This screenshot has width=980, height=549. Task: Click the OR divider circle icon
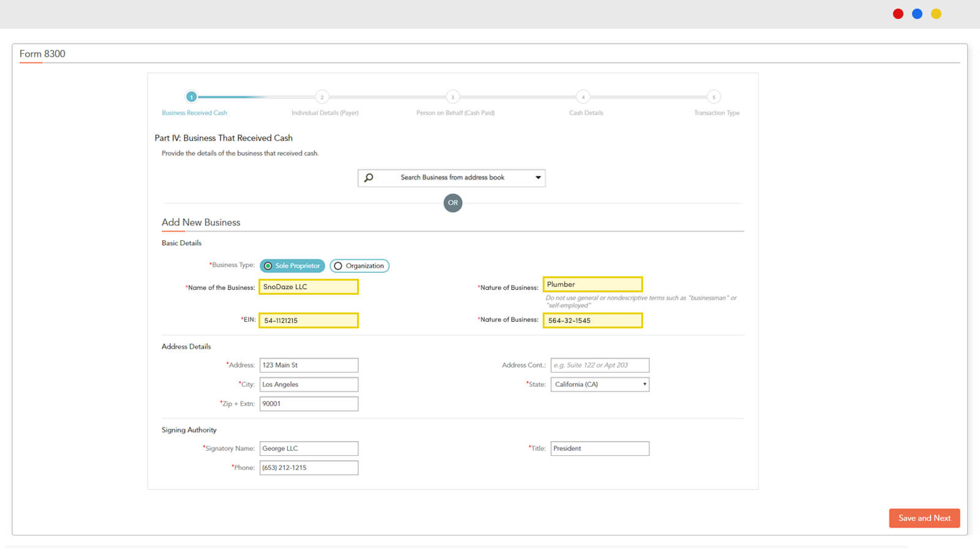453,203
